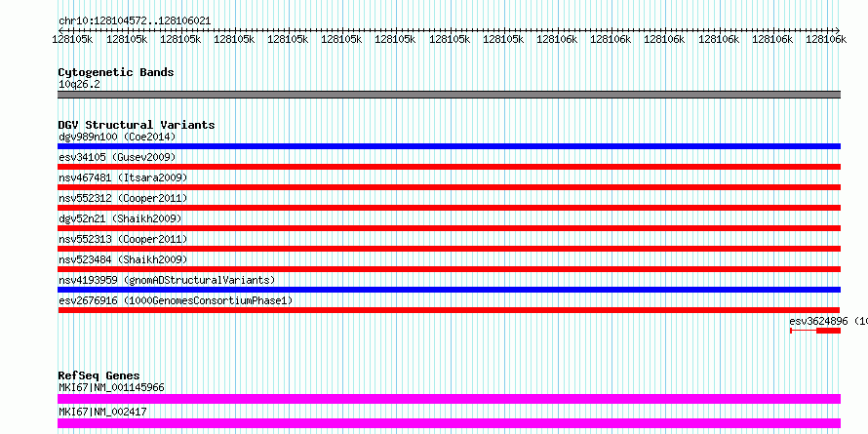Click the RefSeq Genes track heading
The height and width of the screenshot is (434, 868).
[99, 375]
